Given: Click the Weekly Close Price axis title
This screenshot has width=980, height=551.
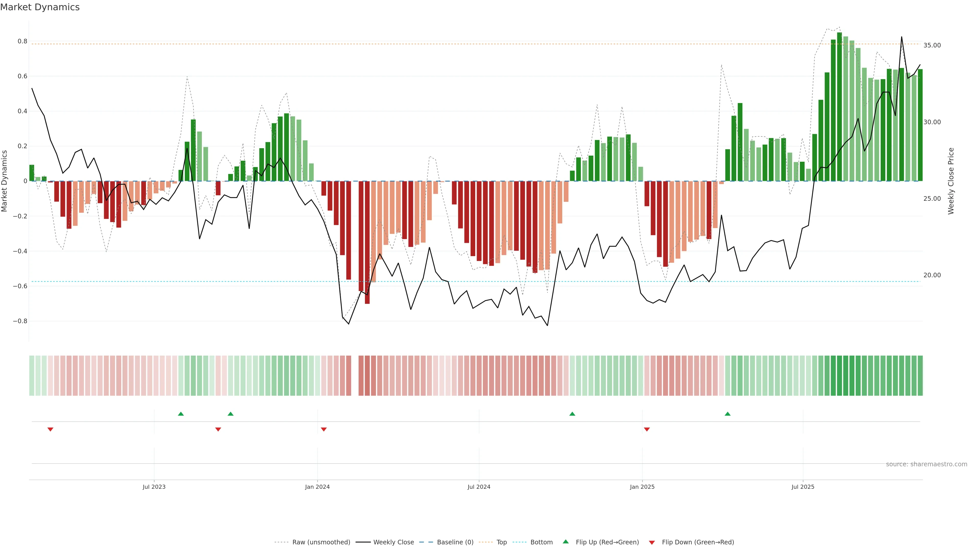Looking at the screenshot, I should tap(951, 181).
